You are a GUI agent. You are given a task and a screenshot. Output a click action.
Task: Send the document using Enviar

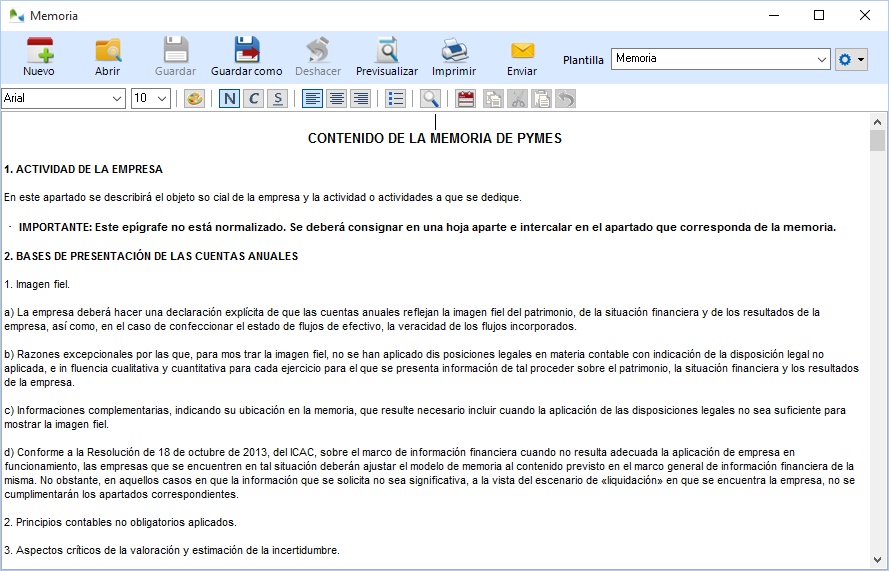(x=522, y=57)
